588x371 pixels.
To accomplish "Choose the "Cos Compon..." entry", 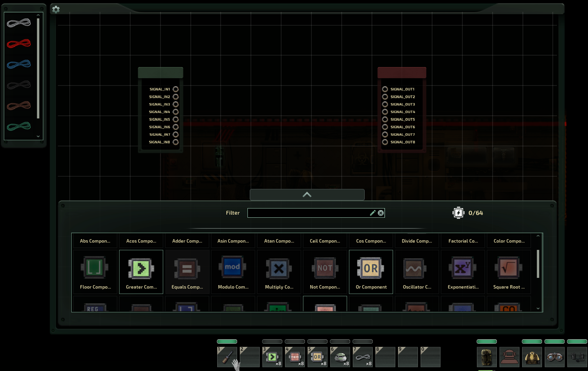I will tap(371, 241).
